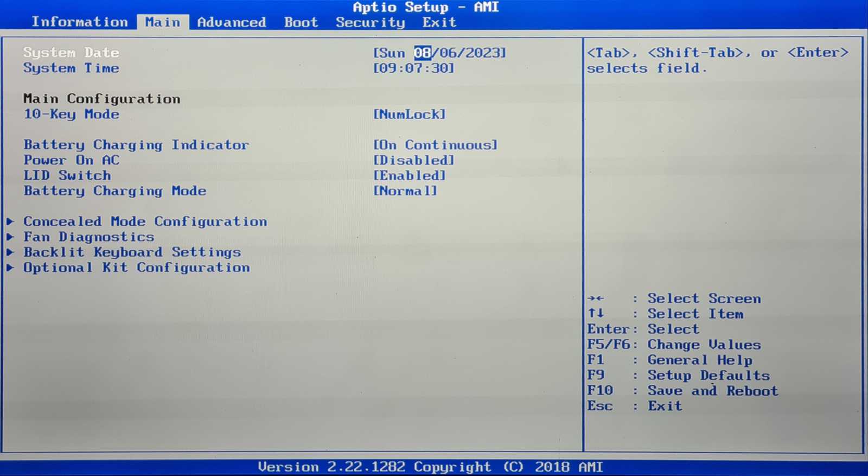Viewport: 868px width, 476px height.
Task: Click the Enter: Select hint
Action: click(643, 329)
